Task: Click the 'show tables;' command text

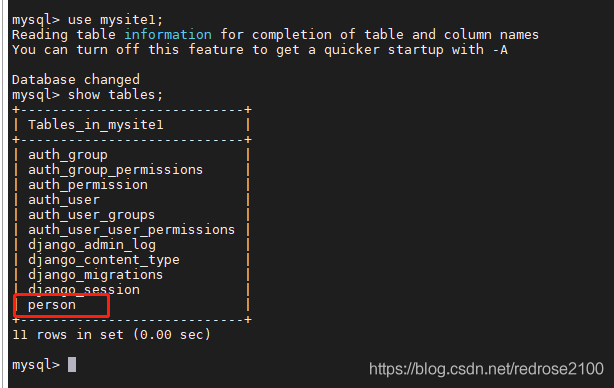Action: point(116,95)
